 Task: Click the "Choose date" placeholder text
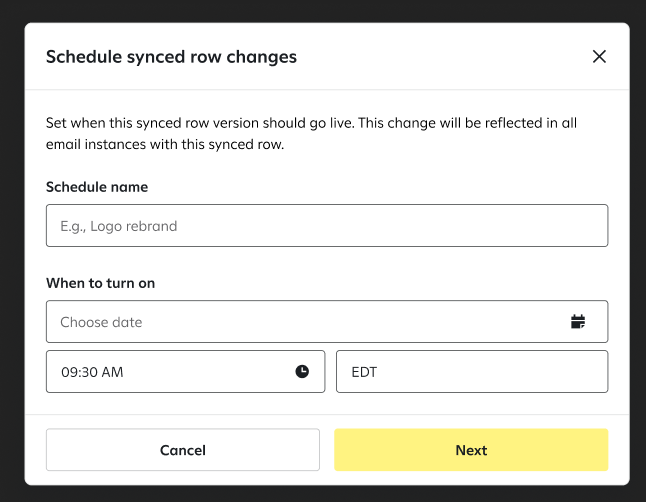(x=101, y=322)
